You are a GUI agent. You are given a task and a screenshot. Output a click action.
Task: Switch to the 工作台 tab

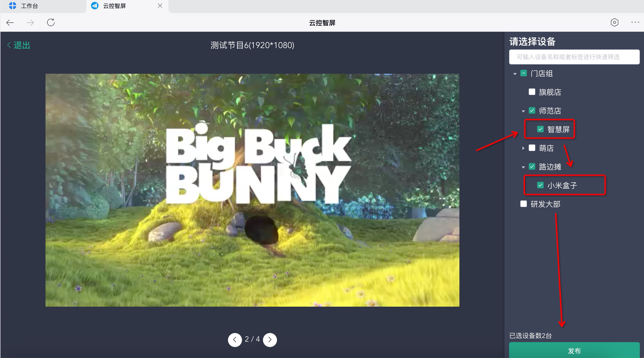[x=43, y=6]
